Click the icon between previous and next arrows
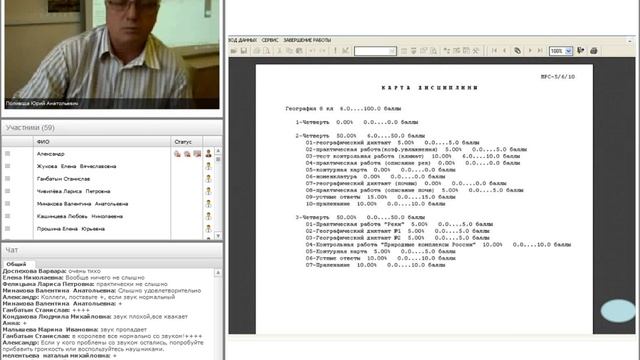 (x=517, y=51)
